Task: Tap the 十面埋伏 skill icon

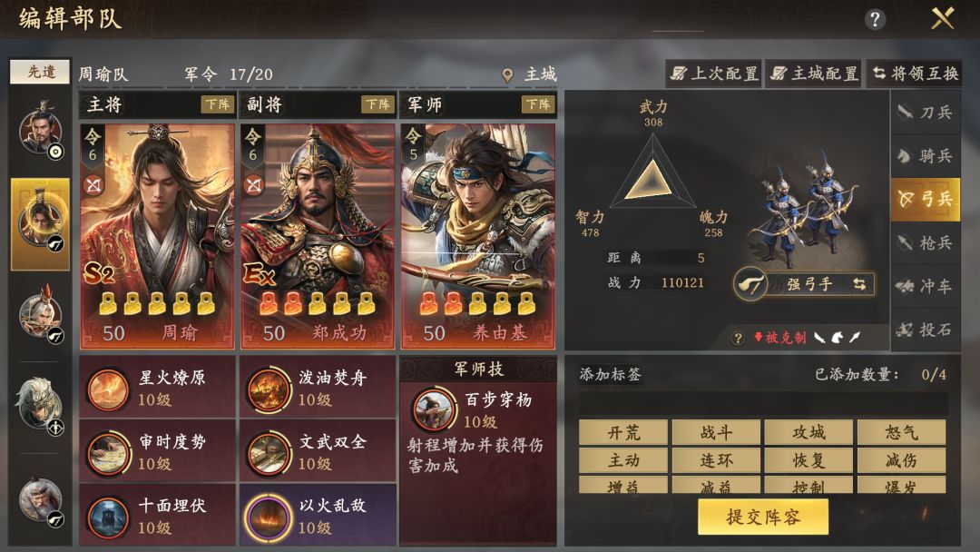Action: pyautogui.click(x=107, y=517)
